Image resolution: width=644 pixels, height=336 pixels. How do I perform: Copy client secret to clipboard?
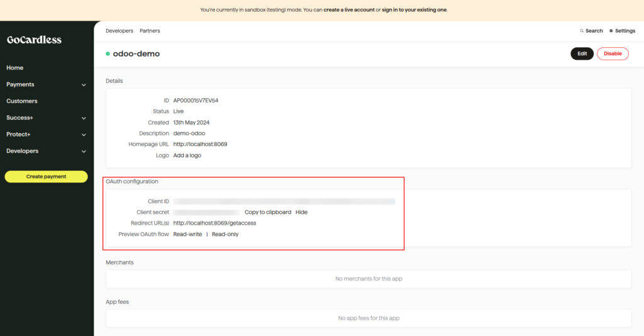(268, 213)
